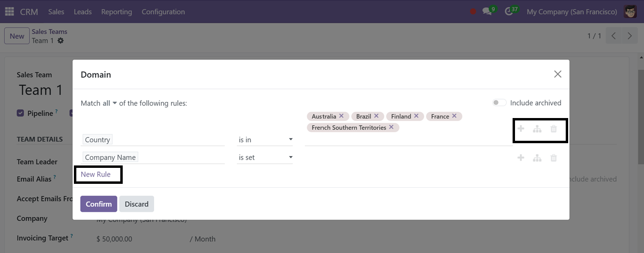Delete the Company Name rule with trash icon

click(x=554, y=158)
